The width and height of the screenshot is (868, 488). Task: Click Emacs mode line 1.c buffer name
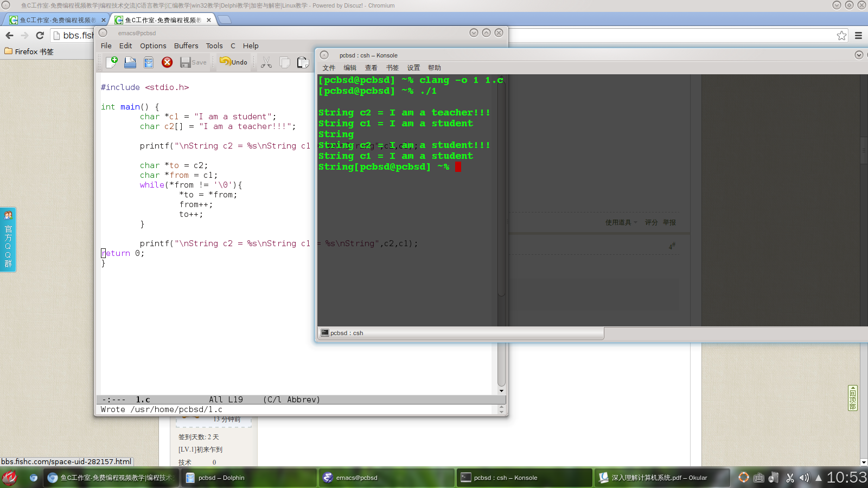pyautogui.click(x=143, y=400)
